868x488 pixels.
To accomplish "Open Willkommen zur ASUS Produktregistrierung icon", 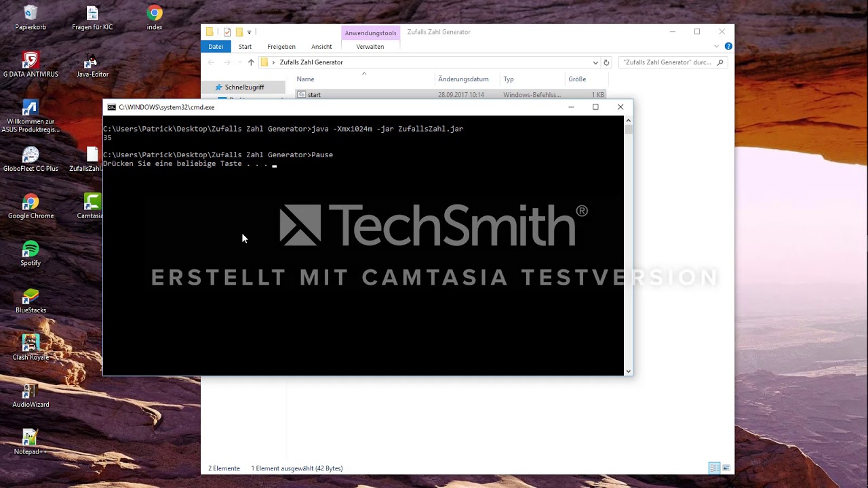I will (31, 117).
